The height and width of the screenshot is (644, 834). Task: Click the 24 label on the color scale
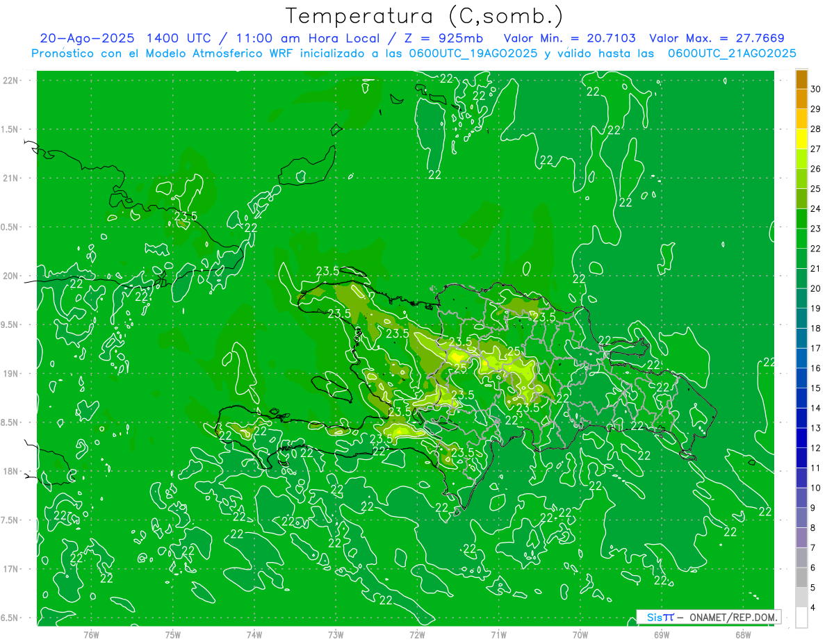[x=816, y=208]
